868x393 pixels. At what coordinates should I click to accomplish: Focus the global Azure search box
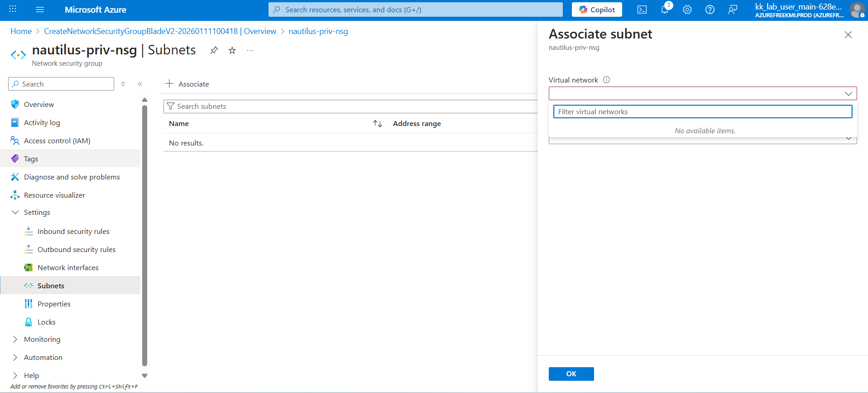416,10
